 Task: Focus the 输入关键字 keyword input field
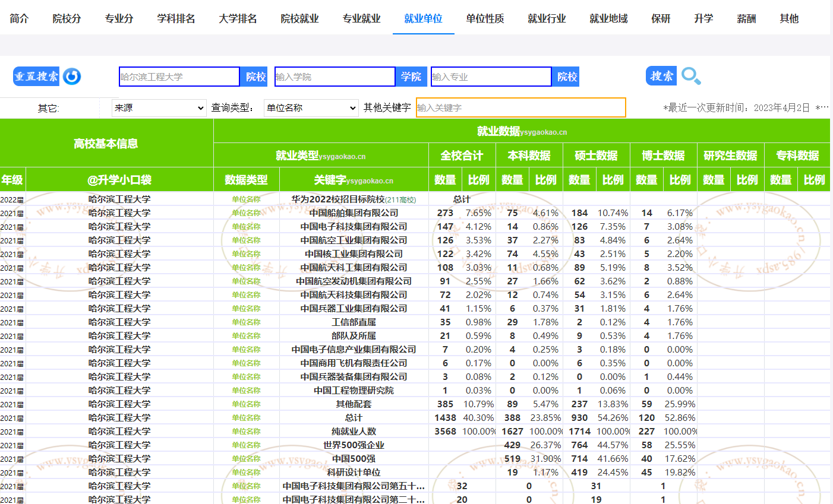click(x=521, y=107)
